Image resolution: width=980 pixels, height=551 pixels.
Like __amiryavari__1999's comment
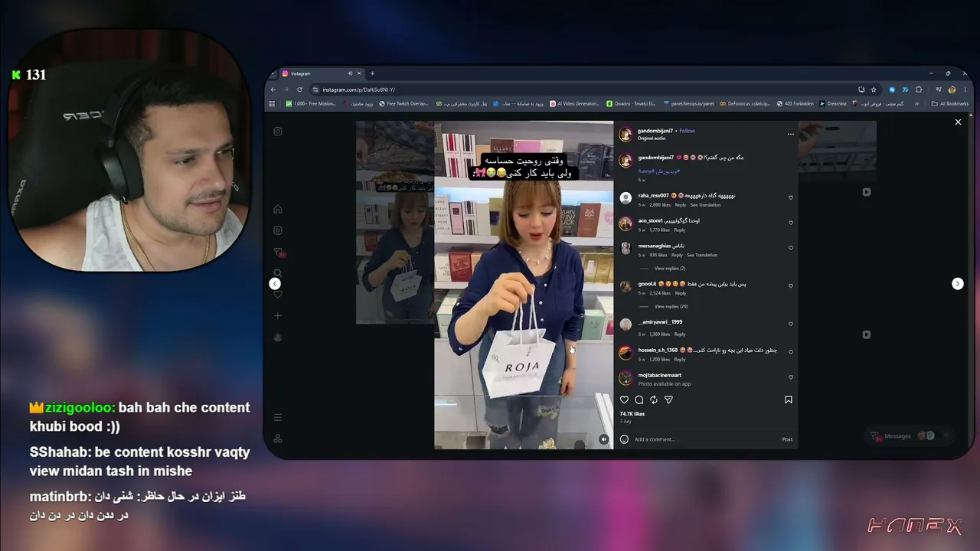coord(791,324)
